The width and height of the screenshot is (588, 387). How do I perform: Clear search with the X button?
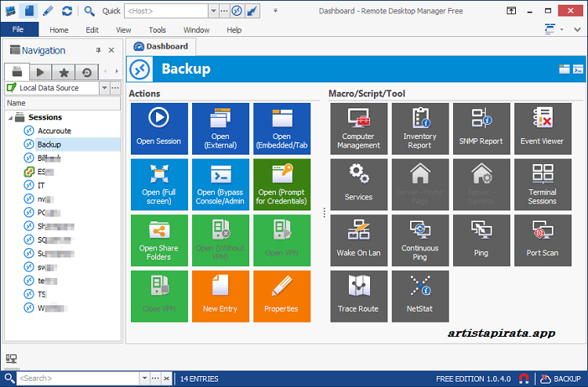pyautogui.click(x=166, y=378)
